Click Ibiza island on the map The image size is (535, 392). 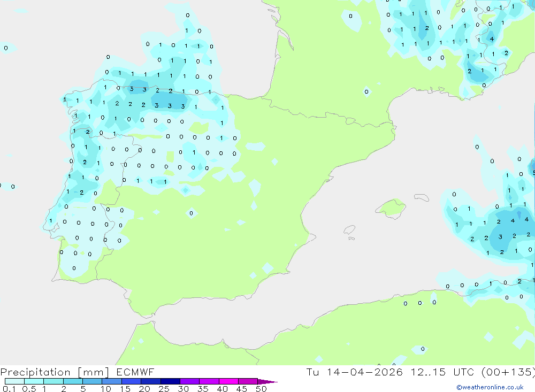(349, 230)
